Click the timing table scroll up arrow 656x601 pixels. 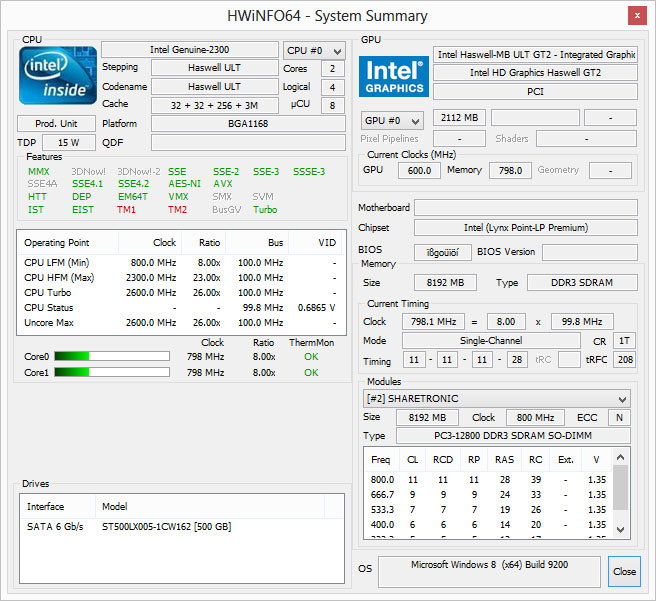pos(621,457)
